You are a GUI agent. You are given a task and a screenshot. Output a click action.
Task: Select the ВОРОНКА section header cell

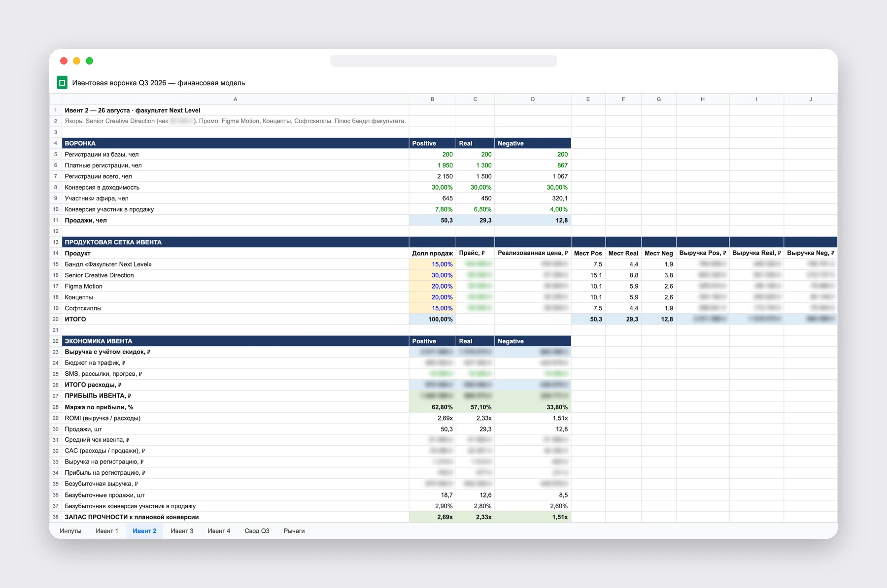(x=236, y=143)
